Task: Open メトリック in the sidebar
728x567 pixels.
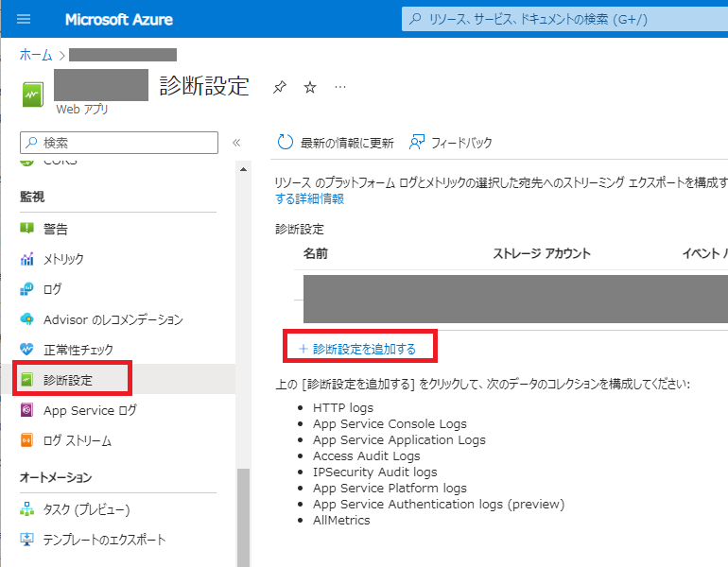Action: tap(63, 259)
